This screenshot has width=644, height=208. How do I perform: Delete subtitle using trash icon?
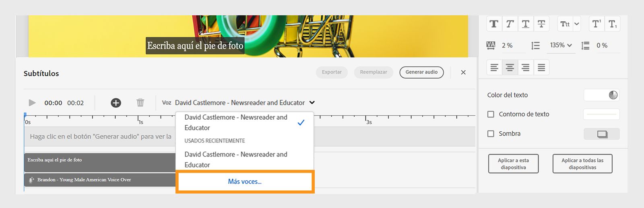tap(140, 103)
